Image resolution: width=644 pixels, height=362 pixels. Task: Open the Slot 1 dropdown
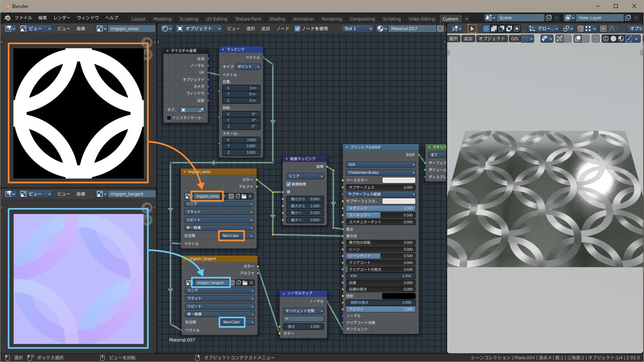(x=357, y=29)
